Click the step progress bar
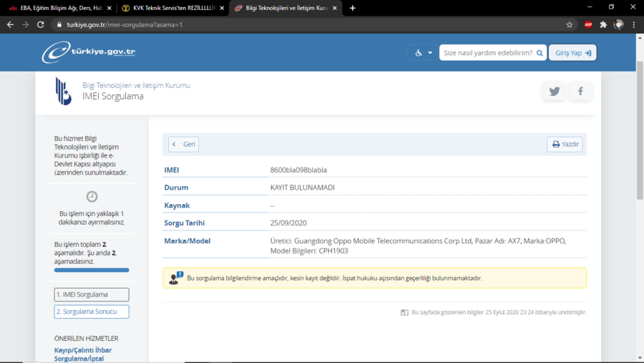Viewport: 644px width, 363px height. (92, 270)
